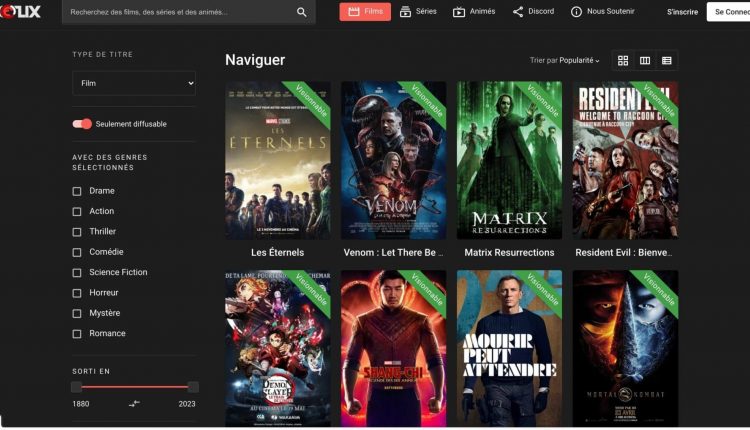Click the Les Éternels title link
This screenshot has width=750, height=430.
(277, 253)
